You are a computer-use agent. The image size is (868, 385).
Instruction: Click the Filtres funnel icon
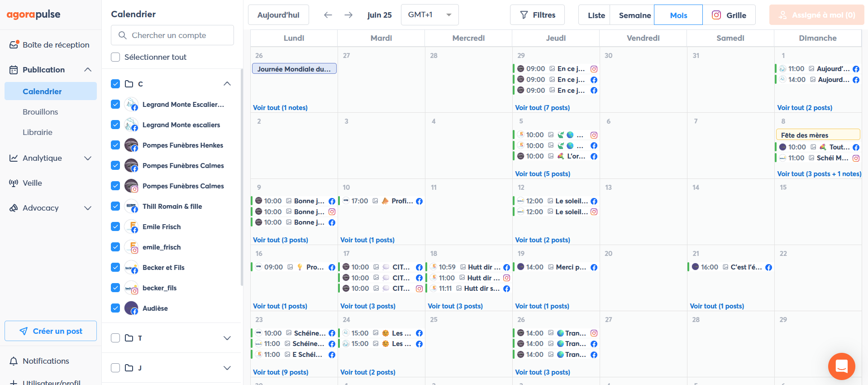pyautogui.click(x=524, y=15)
